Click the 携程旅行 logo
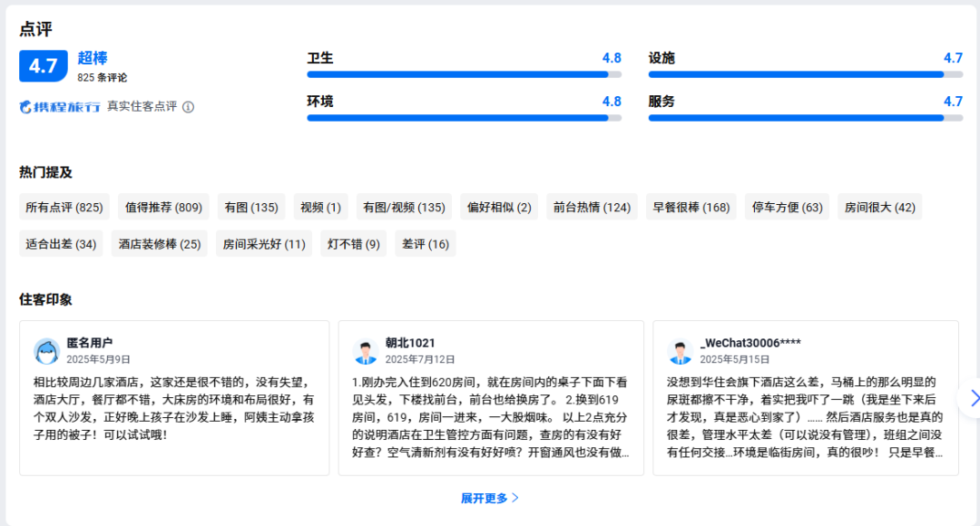The height and width of the screenshot is (526, 980). click(60, 107)
